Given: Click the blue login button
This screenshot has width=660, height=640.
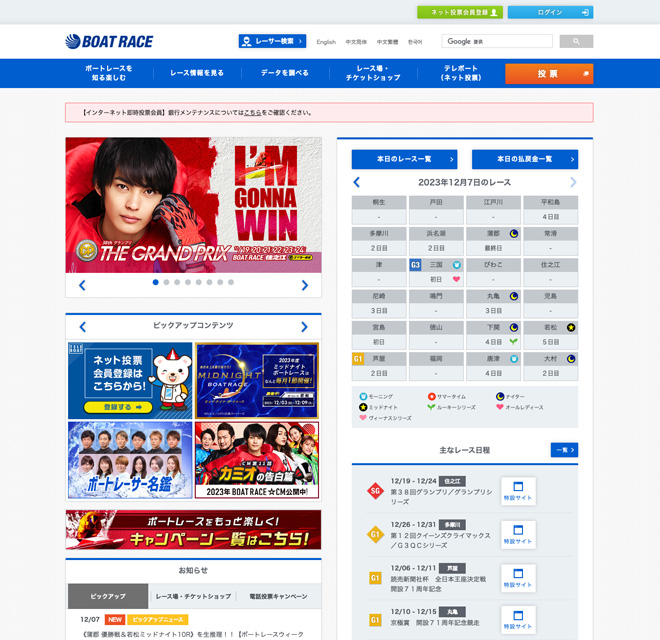Looking at the screenshot, I should click(x=550, y=12).
